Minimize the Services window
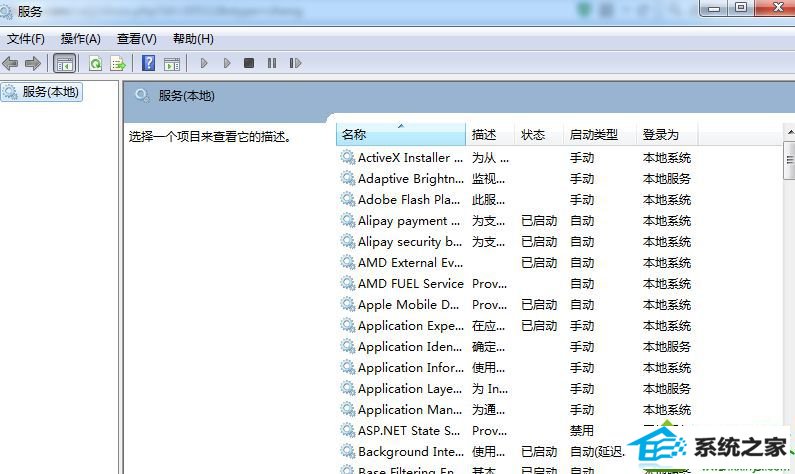Viewport: 795px width, 474px height. pyautogui.click(x=714, y=8)
